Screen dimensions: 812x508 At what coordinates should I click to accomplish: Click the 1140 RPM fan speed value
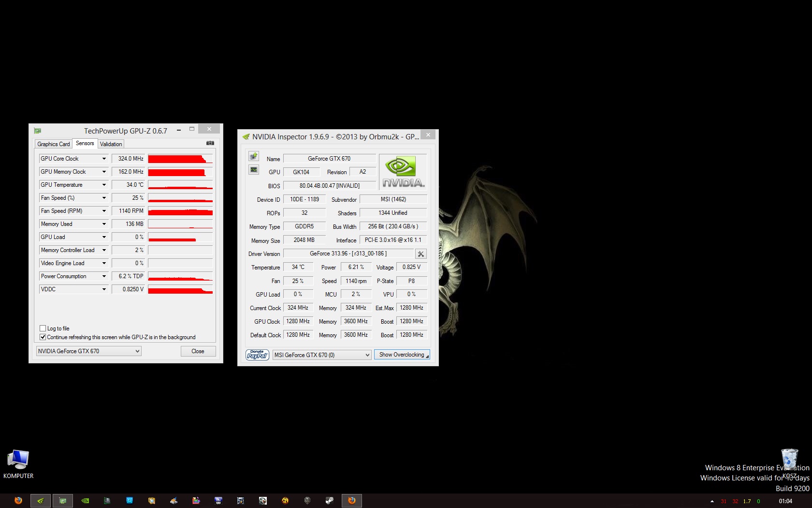coord(128,211)
